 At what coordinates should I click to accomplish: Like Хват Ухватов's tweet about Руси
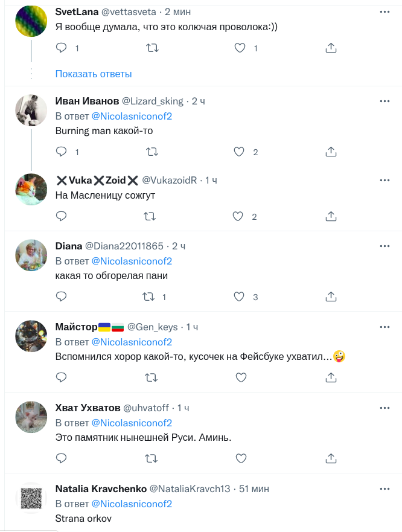pyautogui.click(x=241, y=458)
